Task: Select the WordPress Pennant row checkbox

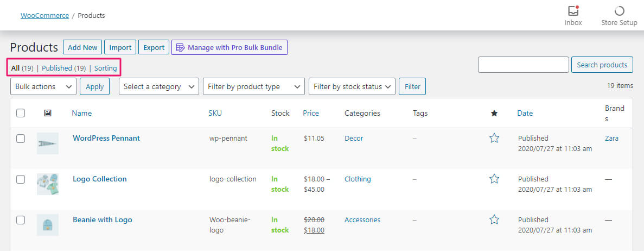Action: [21, 139]
